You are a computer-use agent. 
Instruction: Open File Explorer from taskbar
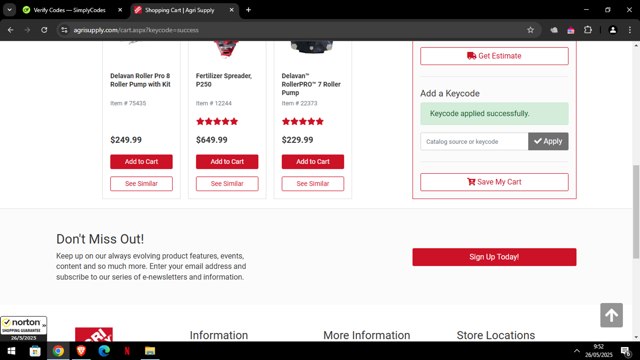click(150, 351)
